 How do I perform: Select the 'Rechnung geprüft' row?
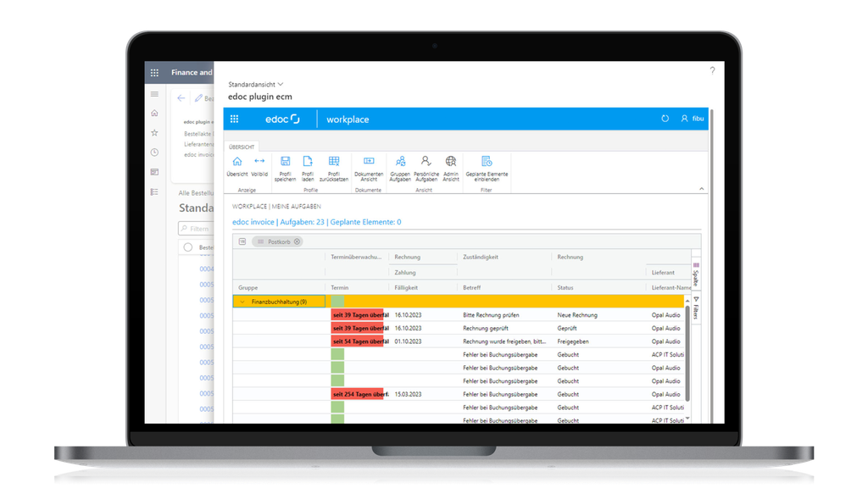click(459, 328)
